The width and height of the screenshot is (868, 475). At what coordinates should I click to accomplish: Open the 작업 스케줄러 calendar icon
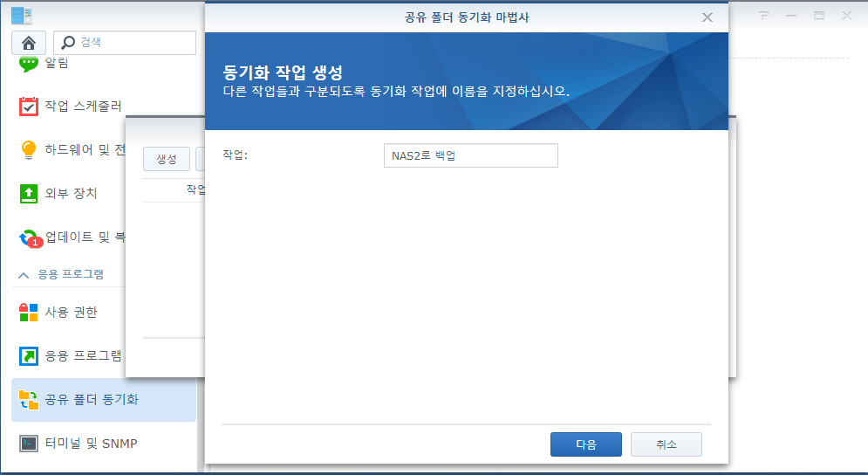28,106
